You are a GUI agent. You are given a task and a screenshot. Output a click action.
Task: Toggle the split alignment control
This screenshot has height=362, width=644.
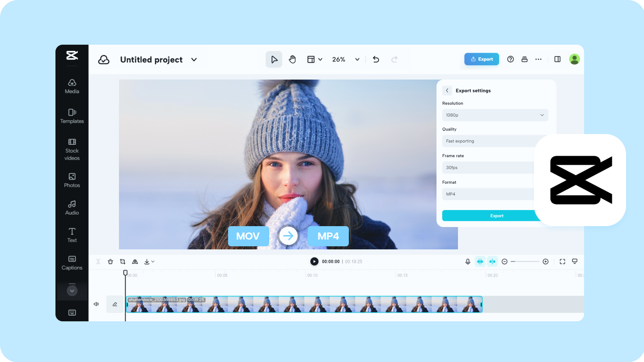coord(492,261)
